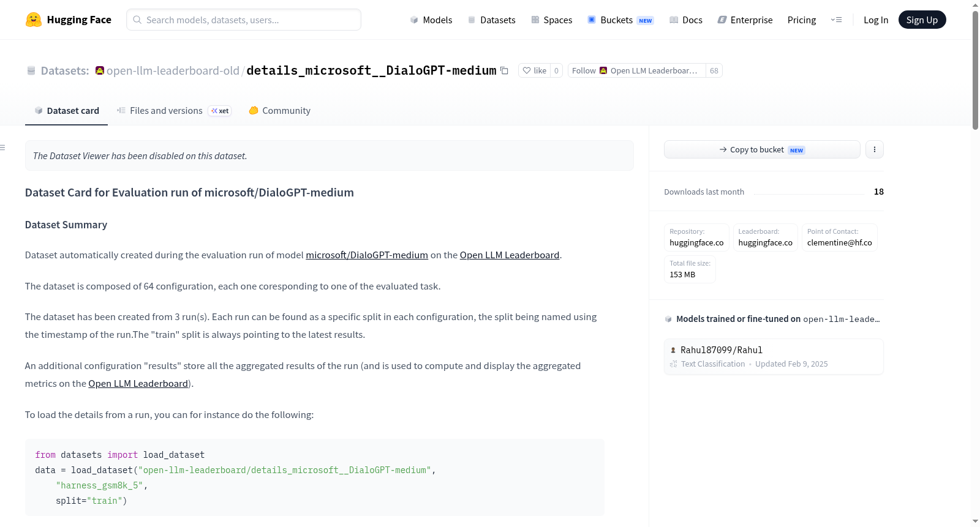Open the Enterprise navigation item
This screenshot has height=527, width=980.
745,20
